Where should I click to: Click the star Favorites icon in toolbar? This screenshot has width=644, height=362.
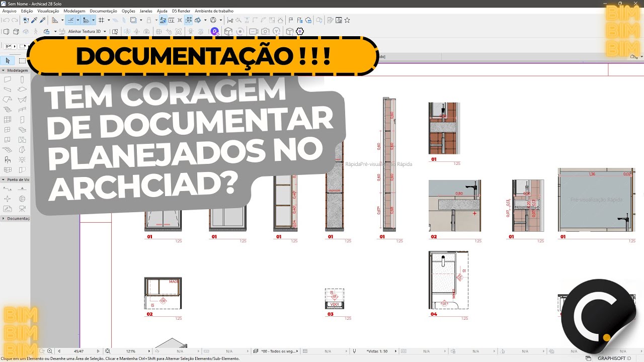pos(347,20)
